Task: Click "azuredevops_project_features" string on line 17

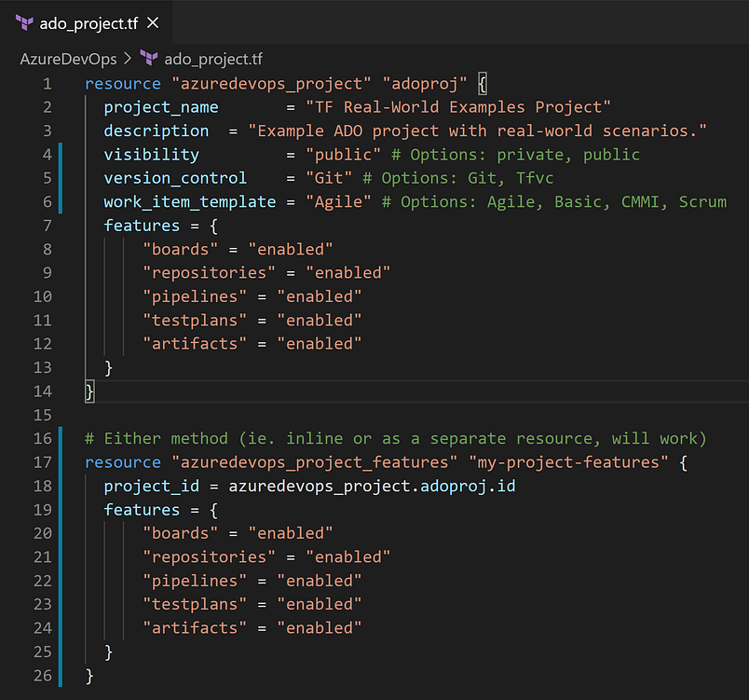Action: coord(314,462)
